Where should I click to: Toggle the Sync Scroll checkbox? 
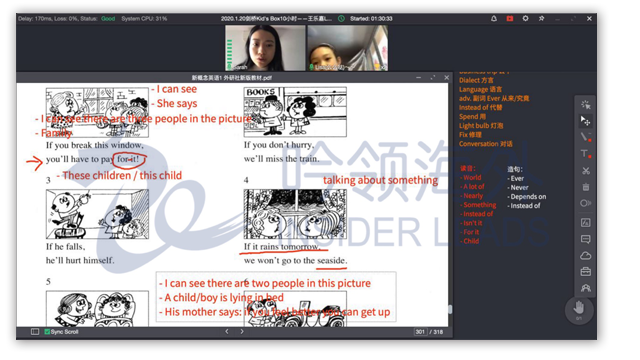click(x=47, y=332)
